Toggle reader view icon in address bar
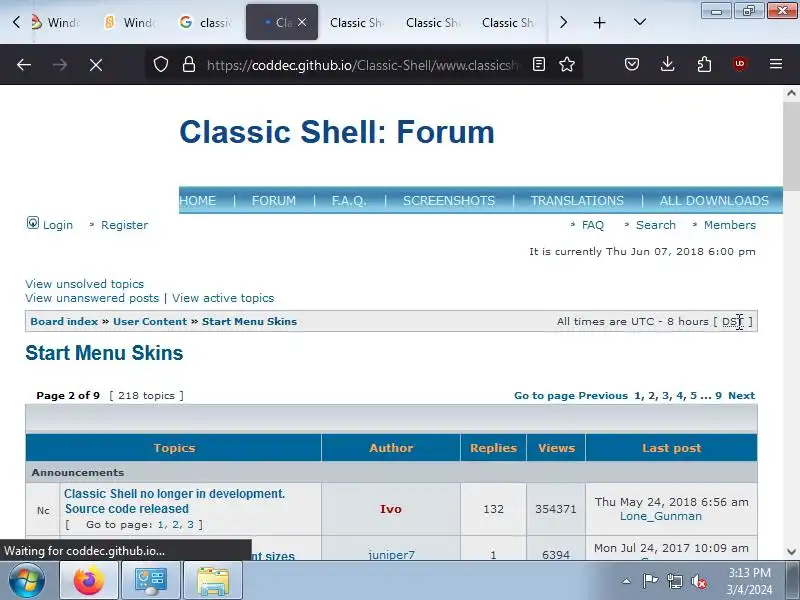This screenshot has width=800, height=600. 539,64
